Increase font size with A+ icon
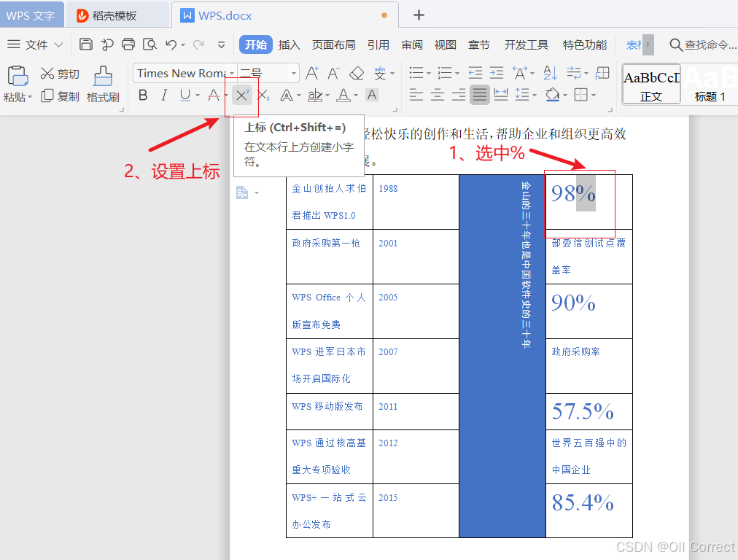The width and height of the screenshot is (738, 560). click(x=312, y=73)
